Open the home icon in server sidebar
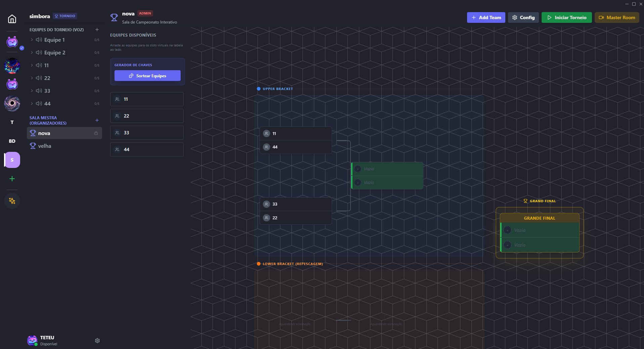The height and width of the screenshot is (349, 644). tap(12, 19)
